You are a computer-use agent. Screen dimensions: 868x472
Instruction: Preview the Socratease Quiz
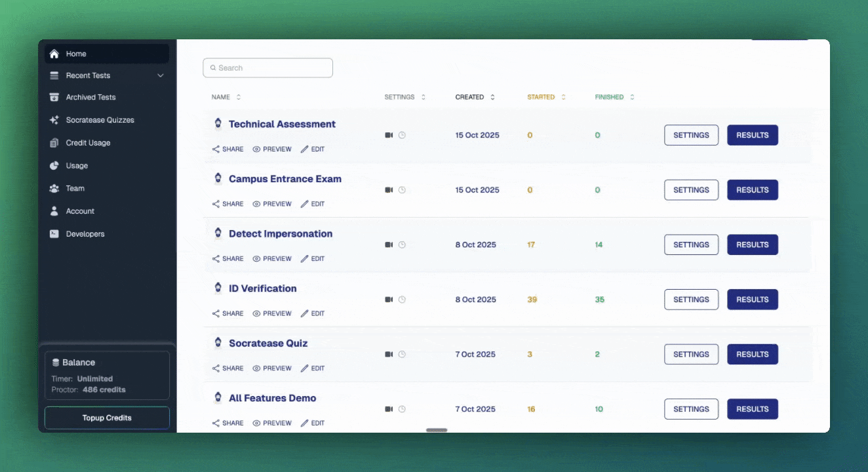click(x=272, y=368)
